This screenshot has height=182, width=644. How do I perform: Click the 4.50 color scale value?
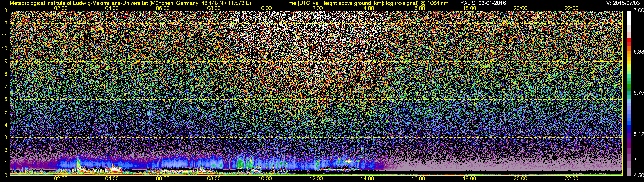pyautogui.click(x=638, y=176)
